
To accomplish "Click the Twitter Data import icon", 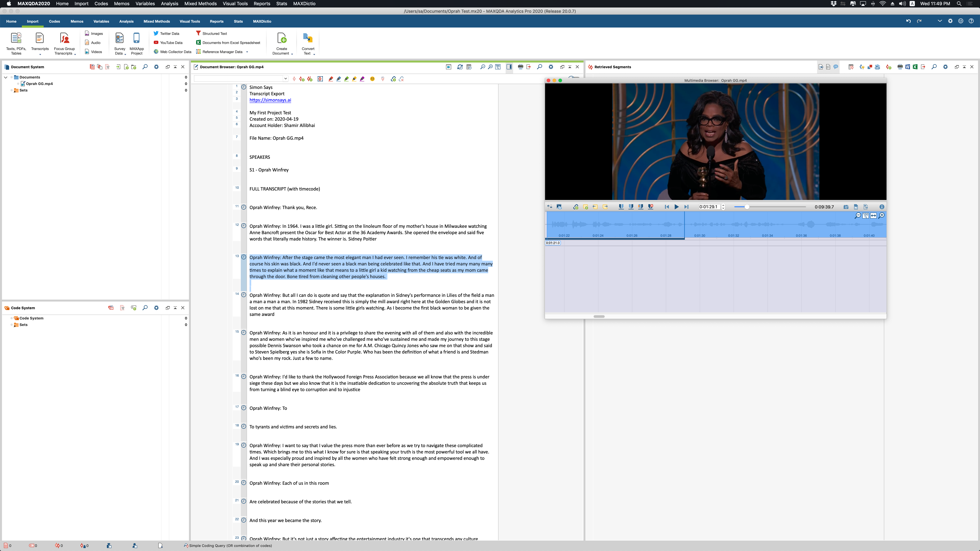I will 156,34.
